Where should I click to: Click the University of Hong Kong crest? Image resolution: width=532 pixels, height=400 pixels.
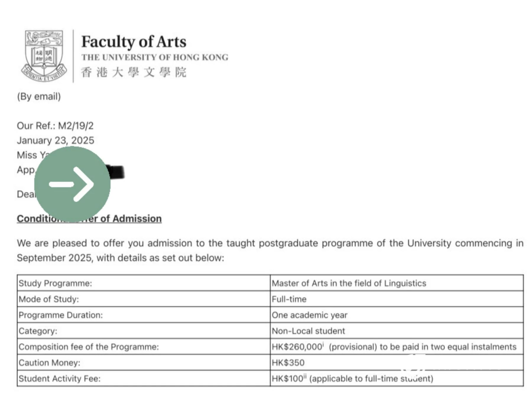pyautogui.click(x=45, y=56)
